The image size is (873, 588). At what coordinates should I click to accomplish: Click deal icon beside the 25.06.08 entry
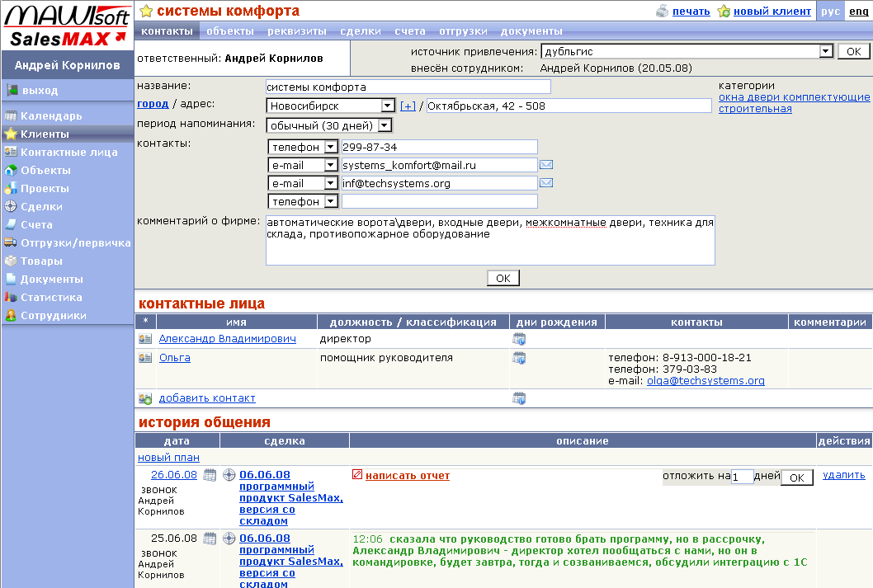coord(229,539)
